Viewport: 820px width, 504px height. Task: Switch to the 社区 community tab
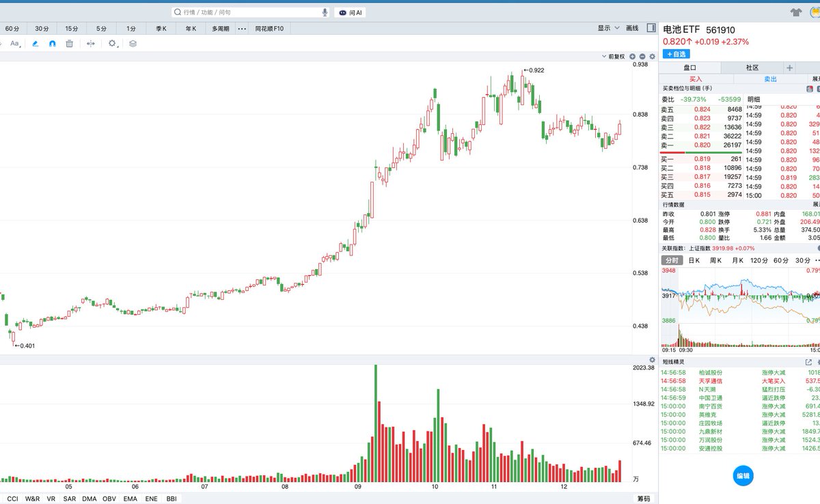[x=752, y=68]
